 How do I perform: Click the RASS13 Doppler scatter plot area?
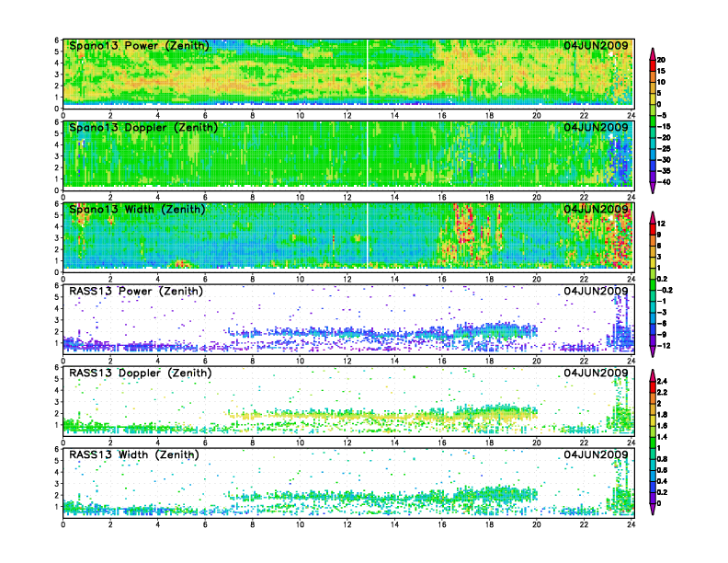point(348,401)
